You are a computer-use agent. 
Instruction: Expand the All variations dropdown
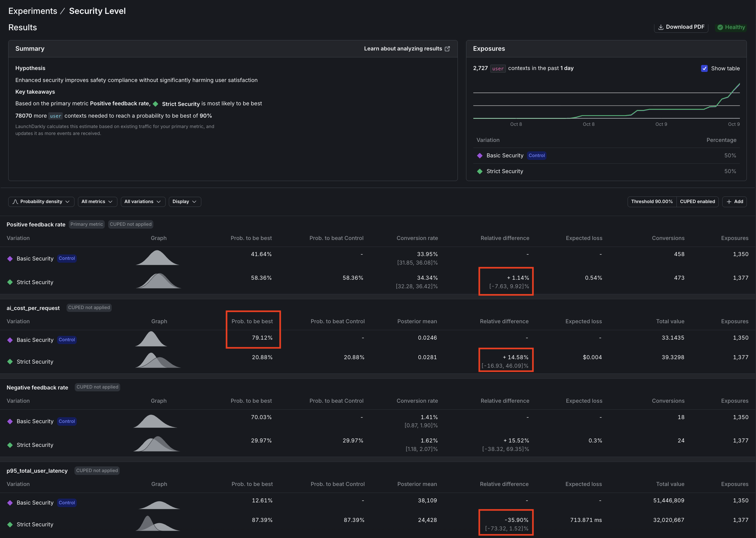click(x=143, y=202)
